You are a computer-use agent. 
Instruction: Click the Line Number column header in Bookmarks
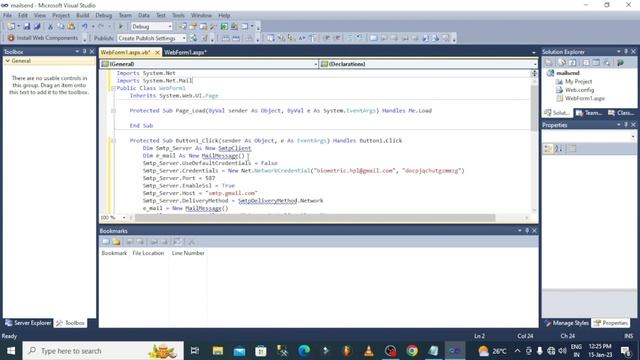click(x=188, y=253)
